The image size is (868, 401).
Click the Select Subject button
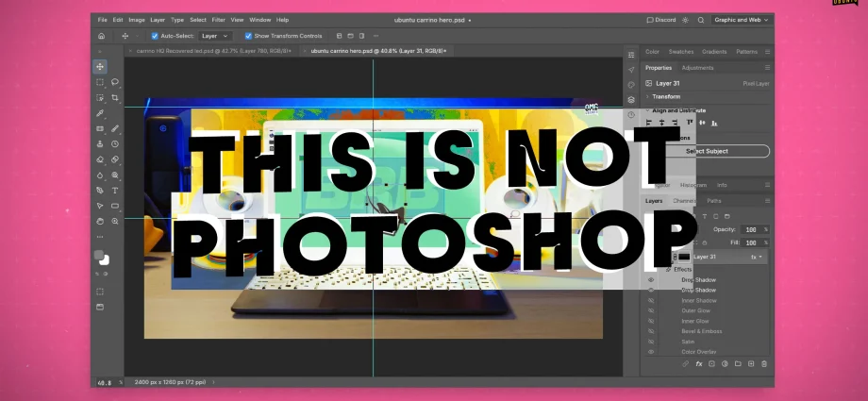(707, 151)
